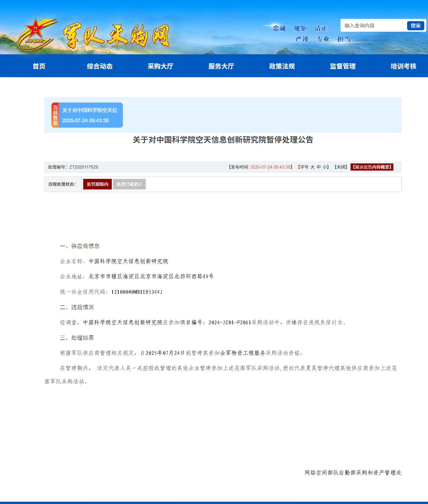
Task: Click the 忠诚 slogan text
Action: point(279,28)
